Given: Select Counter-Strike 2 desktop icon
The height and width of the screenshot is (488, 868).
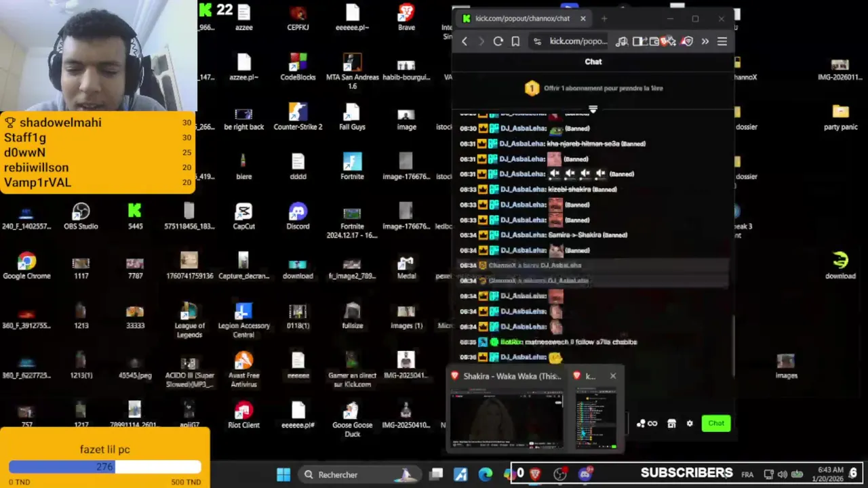Looking at the screenshot, I should 298,117.
